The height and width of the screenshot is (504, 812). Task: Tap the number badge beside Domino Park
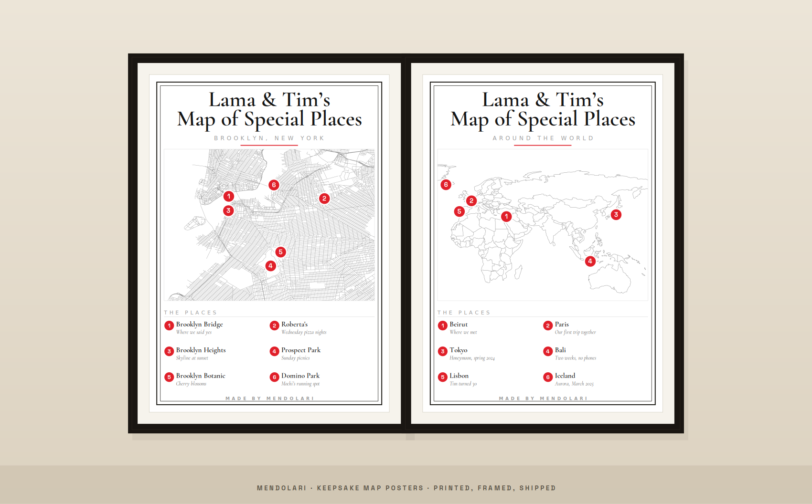tap(274, 377)
